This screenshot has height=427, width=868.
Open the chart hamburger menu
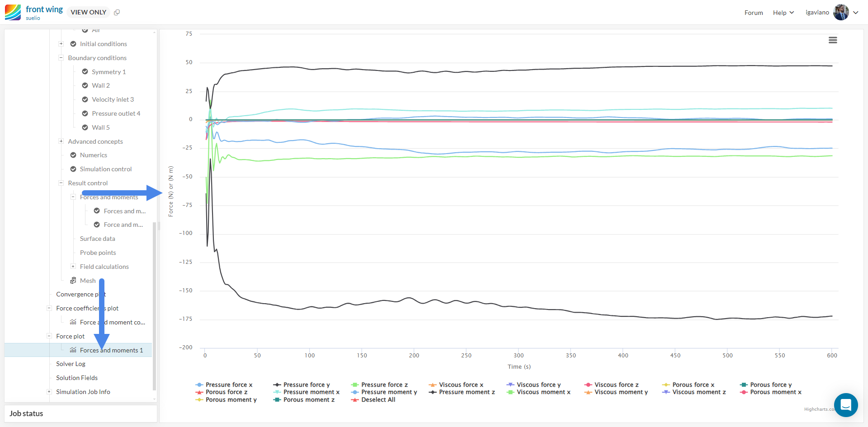(x=833, y=40)
